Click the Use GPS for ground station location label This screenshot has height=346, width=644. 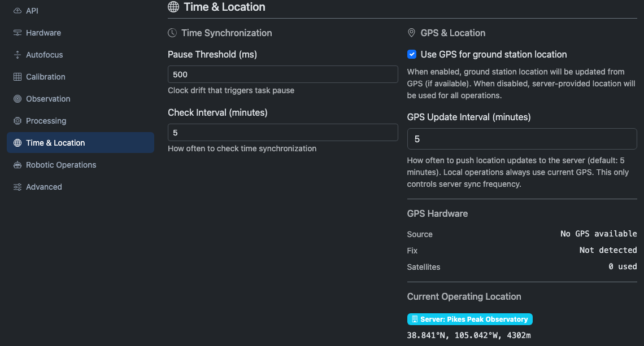pos(494,54)
